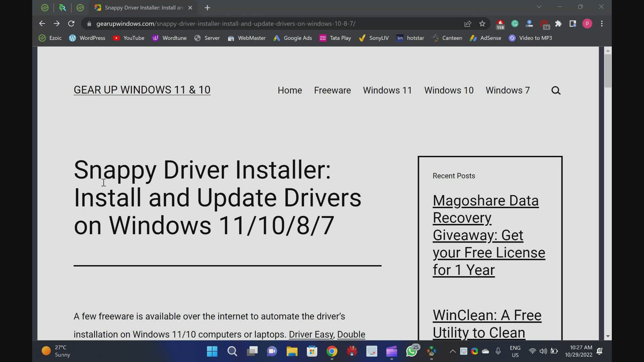This screenshot has width=644, height=362.
Task: Open File Explorer from taskbar
Action: coord(292,351)
